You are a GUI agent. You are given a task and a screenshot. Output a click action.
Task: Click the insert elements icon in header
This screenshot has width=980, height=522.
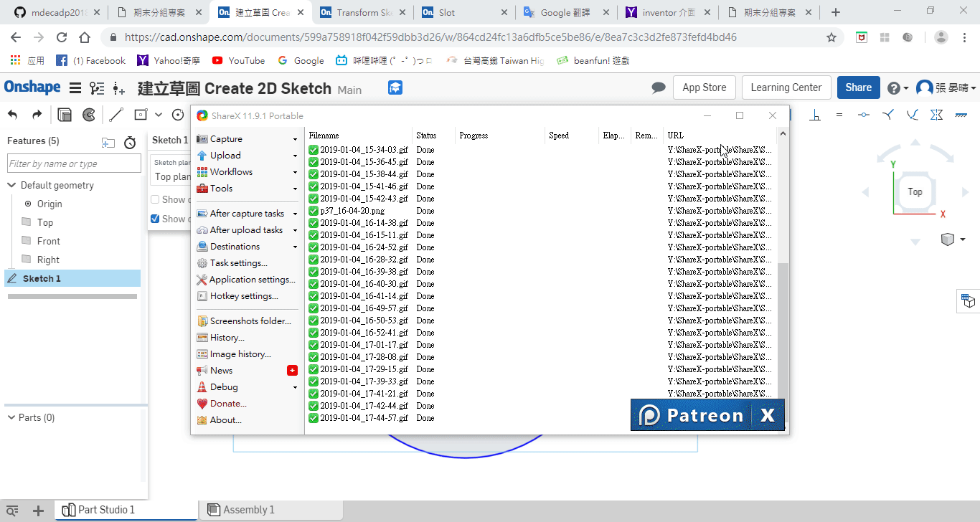119,88
